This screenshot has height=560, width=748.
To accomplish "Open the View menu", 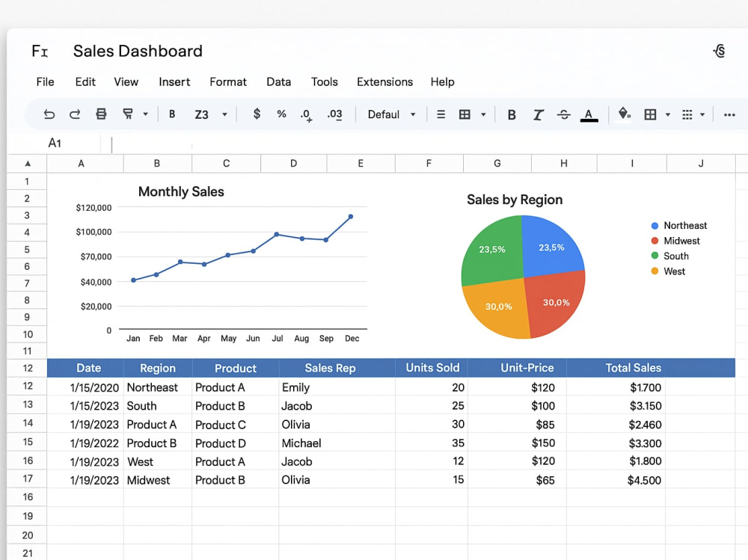I will point(126,82).
